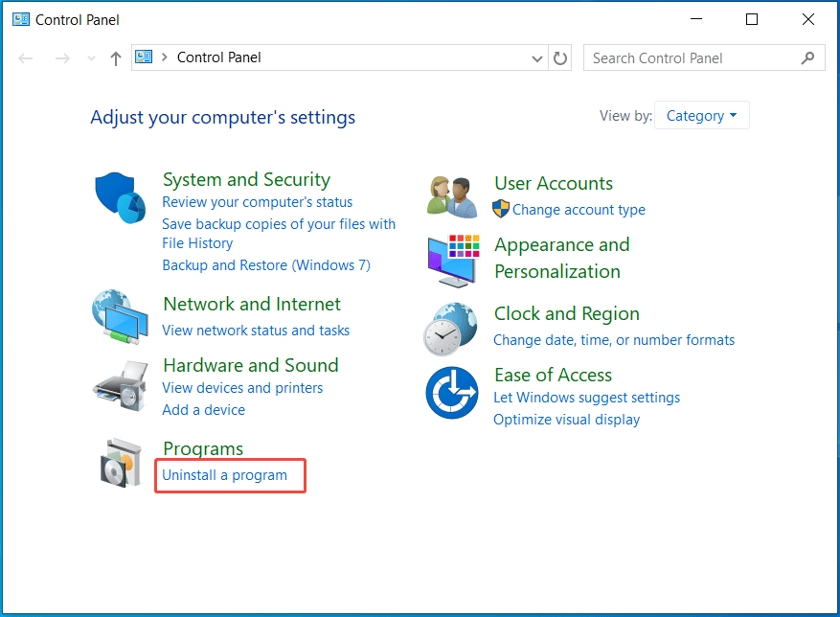
Task: Open the View by Category dropdown
Action: (x=701, y=115)
